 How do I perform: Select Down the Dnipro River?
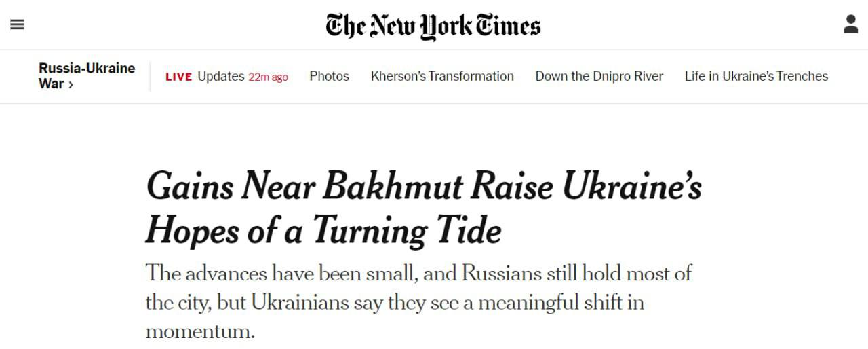599,76
